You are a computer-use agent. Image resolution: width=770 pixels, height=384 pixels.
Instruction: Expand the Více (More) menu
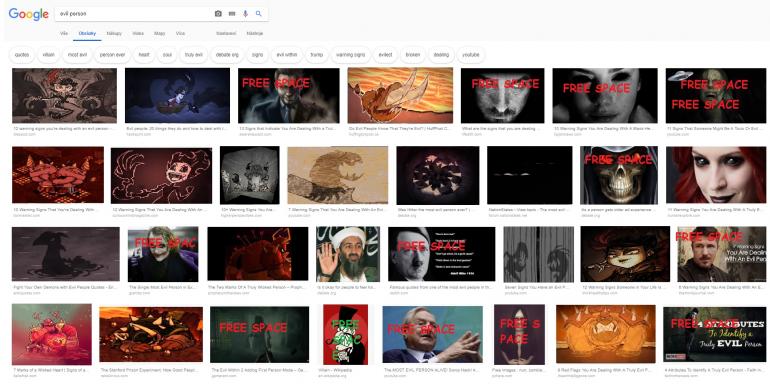pyautogui.click(x=180, y=33)
